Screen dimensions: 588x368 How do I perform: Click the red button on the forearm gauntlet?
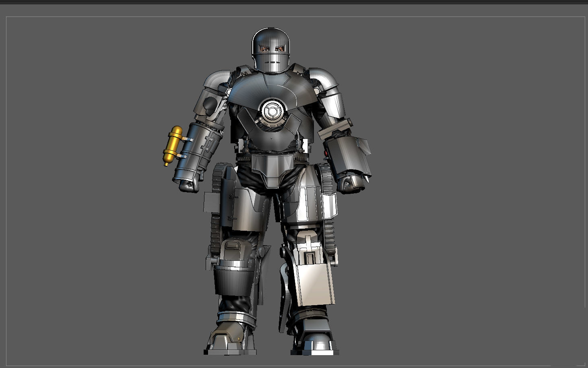coord(326,153)
